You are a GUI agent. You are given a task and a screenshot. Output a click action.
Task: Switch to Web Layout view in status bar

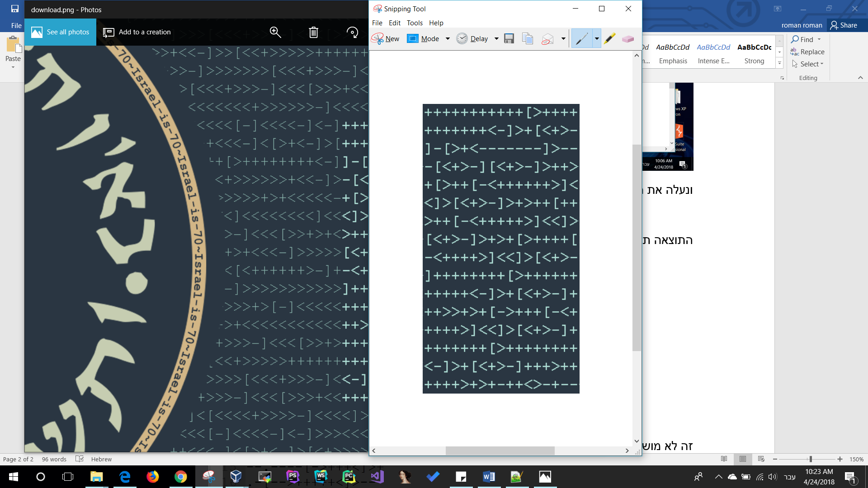(761, 459)
